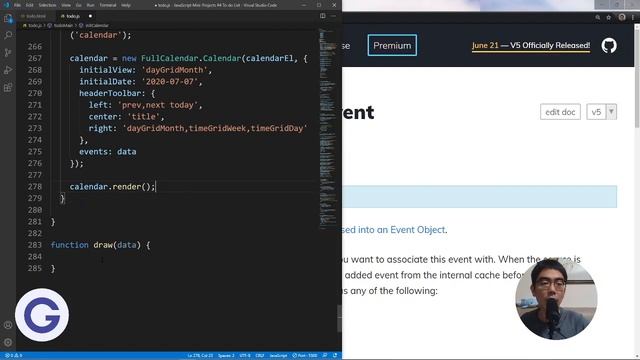The width and height of the screenshot is (640, 360).
Task: Click 'headerToolbar: {' on line 270
Action: tap(117, 93)
